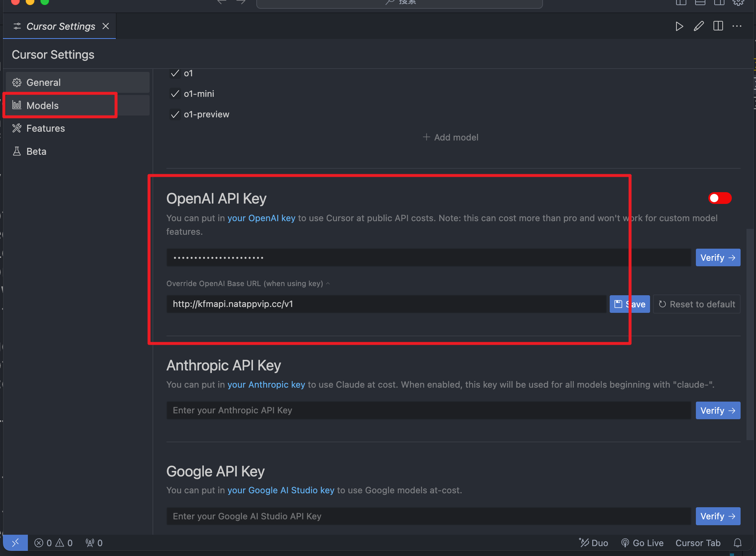
Task: Close the Cursor Settings tab
Action: 106,26
